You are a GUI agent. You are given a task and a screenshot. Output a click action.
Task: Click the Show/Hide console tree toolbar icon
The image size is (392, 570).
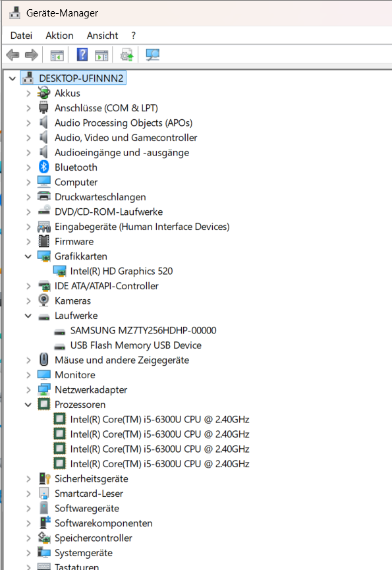point(57,55)
